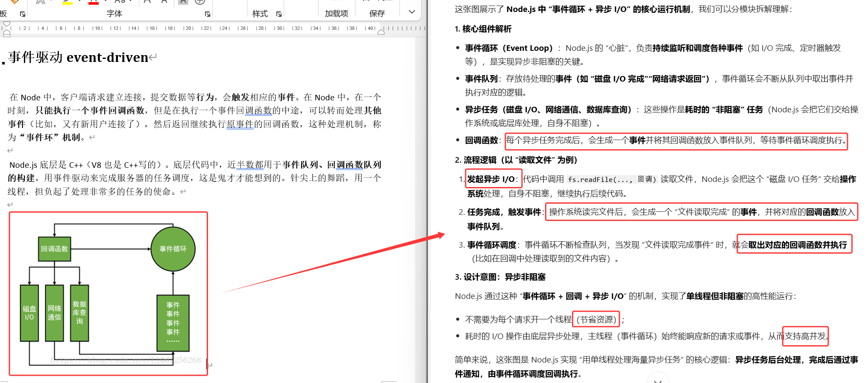Image resolution: width=868 pixels, height=383 pixels.
Task: Click the bold term 事件循环（Event Loop）
Action: point(509,48)
